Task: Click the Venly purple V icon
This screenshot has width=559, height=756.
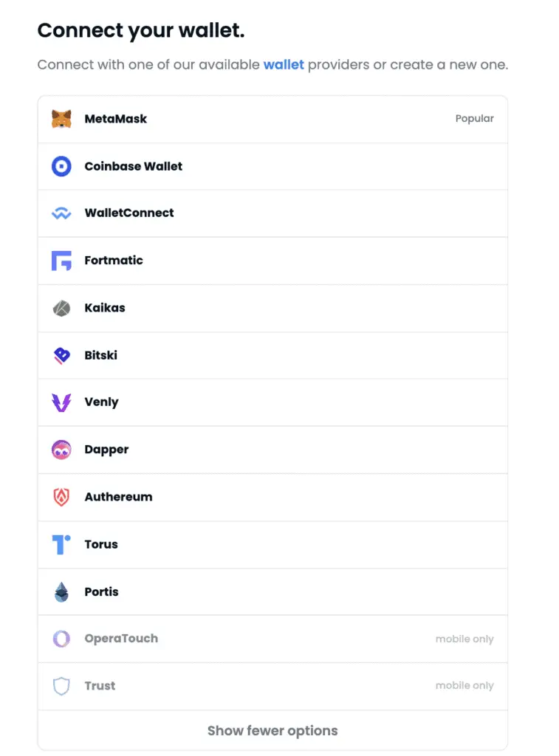Action: point(61,402)
